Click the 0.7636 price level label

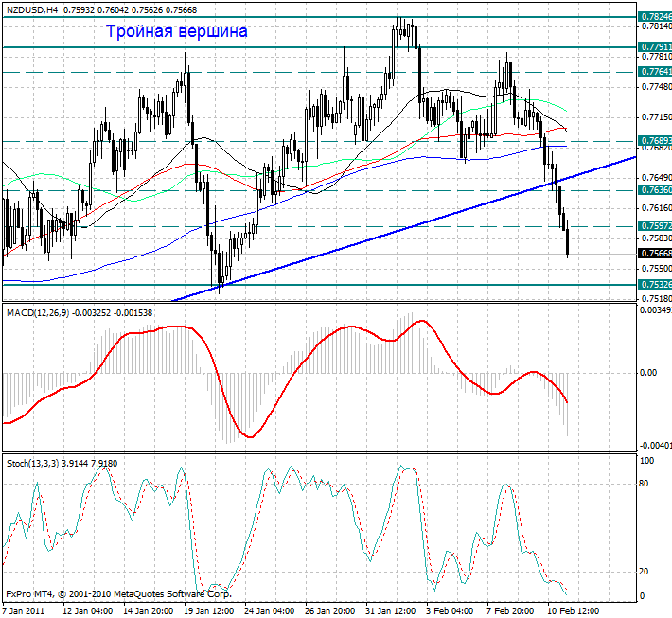[655, 190]
